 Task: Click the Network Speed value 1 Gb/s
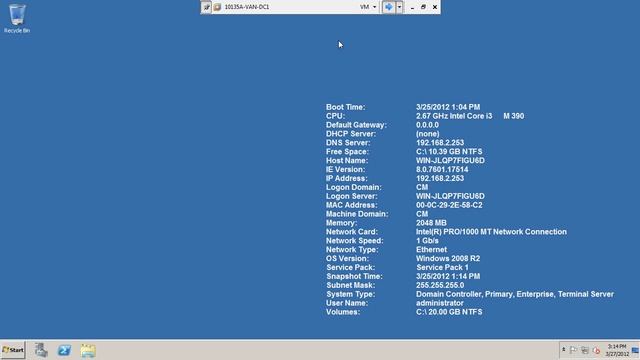[427, 241]
